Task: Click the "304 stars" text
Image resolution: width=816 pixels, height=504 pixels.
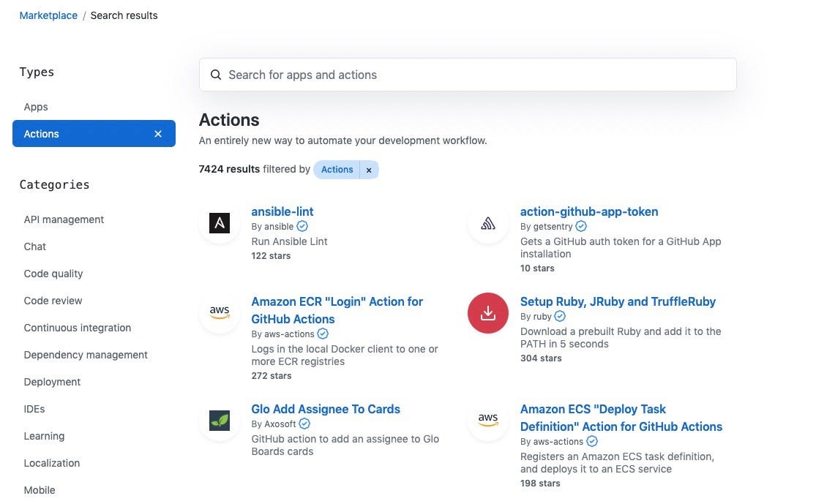Action: pyautogui.click(x=541, y=358)
